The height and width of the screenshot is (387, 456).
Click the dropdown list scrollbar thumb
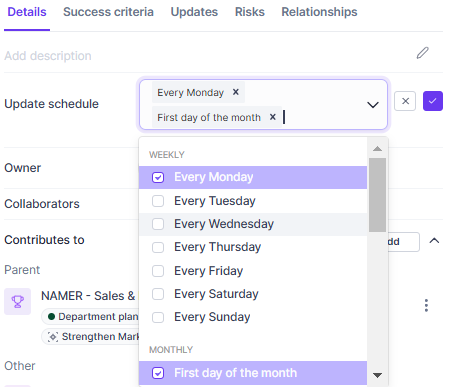click(377, 195)
